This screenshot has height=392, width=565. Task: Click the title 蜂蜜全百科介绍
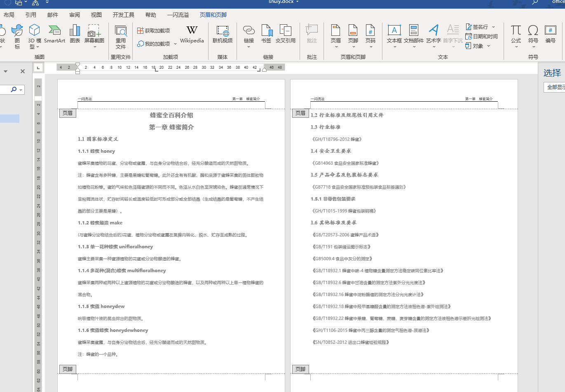[x=171, y=115]
